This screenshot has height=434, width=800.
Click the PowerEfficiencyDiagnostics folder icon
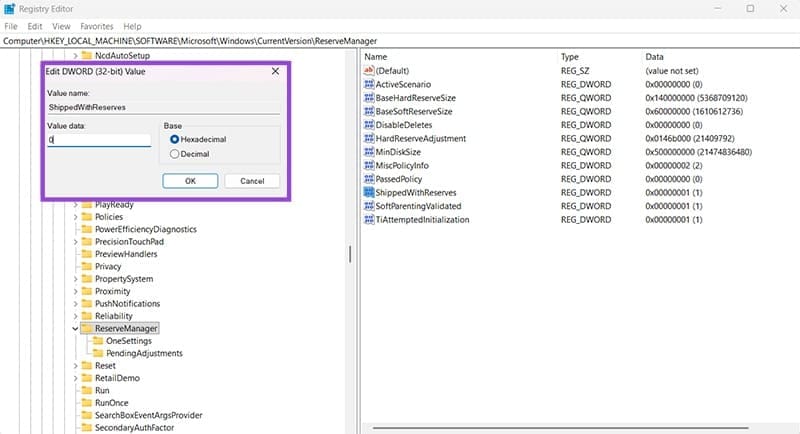87,229
